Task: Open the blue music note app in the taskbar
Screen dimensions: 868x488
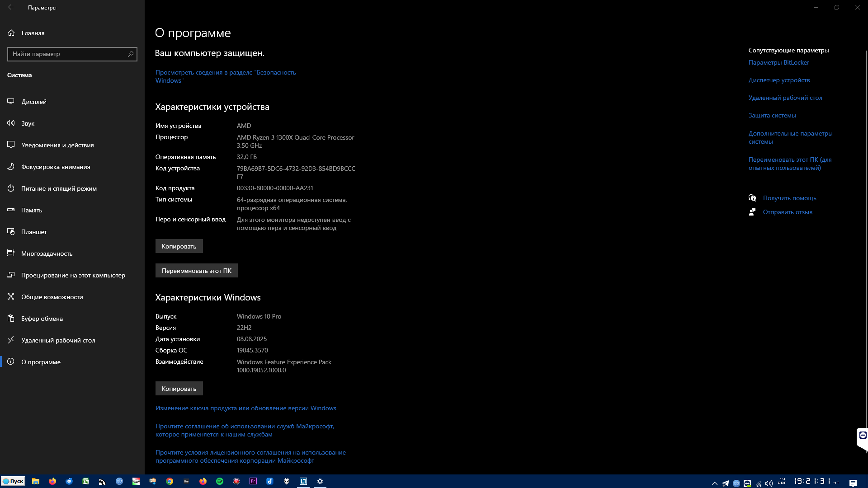Action: (270, 481)
